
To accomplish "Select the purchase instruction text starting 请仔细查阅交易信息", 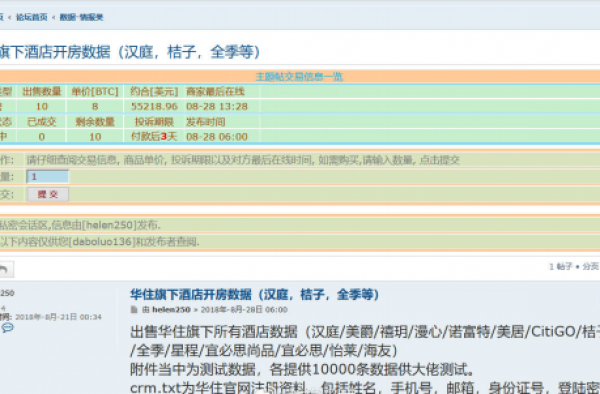I will pyautogui.click(x=243, y=160).
